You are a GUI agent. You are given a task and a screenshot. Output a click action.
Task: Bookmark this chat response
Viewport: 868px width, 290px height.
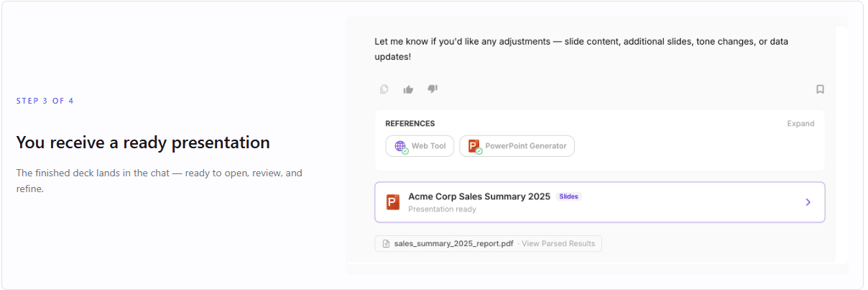click(820, 89)
